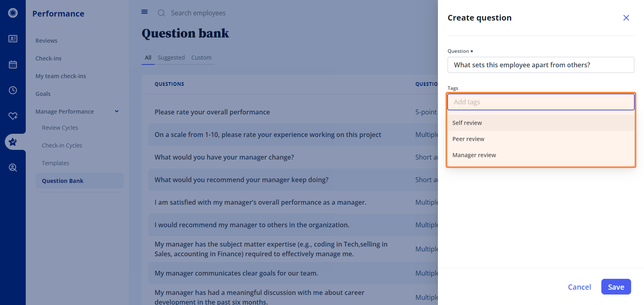644x305 pixels.
Task: Choose Peer review tag option
Action: [541, 139]
